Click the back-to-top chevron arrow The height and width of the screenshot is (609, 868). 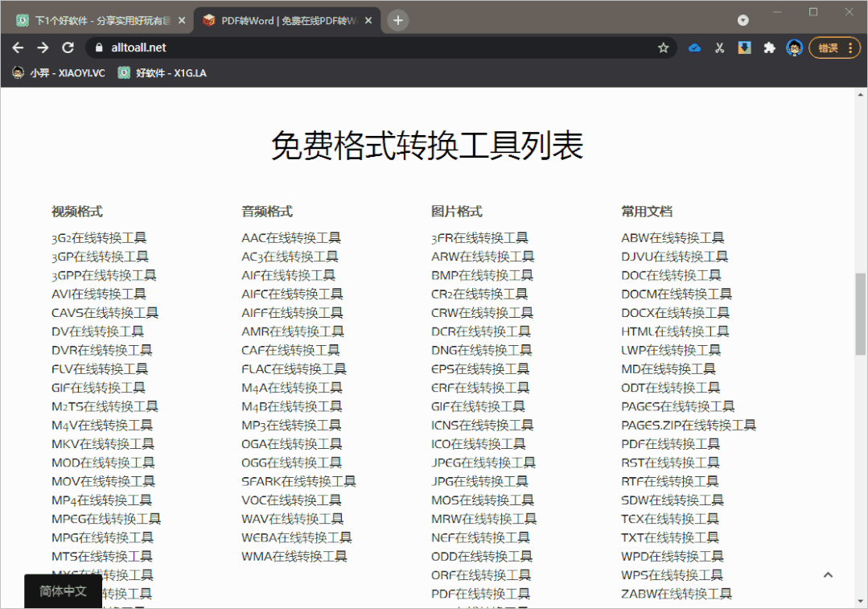[x=828, y=574]
